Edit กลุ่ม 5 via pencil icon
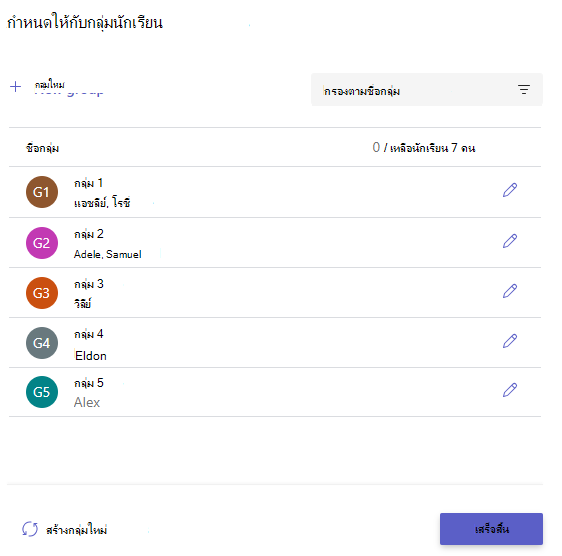Screen dimensions: 562x556 pos(510,390)
